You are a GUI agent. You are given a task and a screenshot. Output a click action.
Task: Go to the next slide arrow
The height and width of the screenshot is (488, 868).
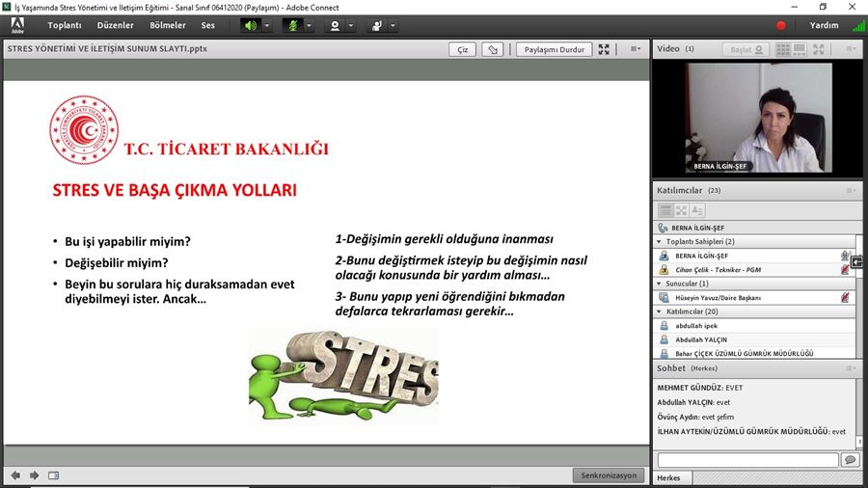[34, 474]
